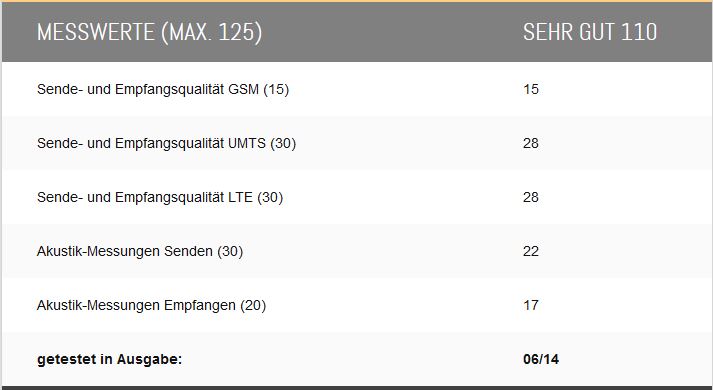Screen dimensions: 713x390
Task: Click the MESSWERTE (MAX. 125) header title
Action: [149, 33]
